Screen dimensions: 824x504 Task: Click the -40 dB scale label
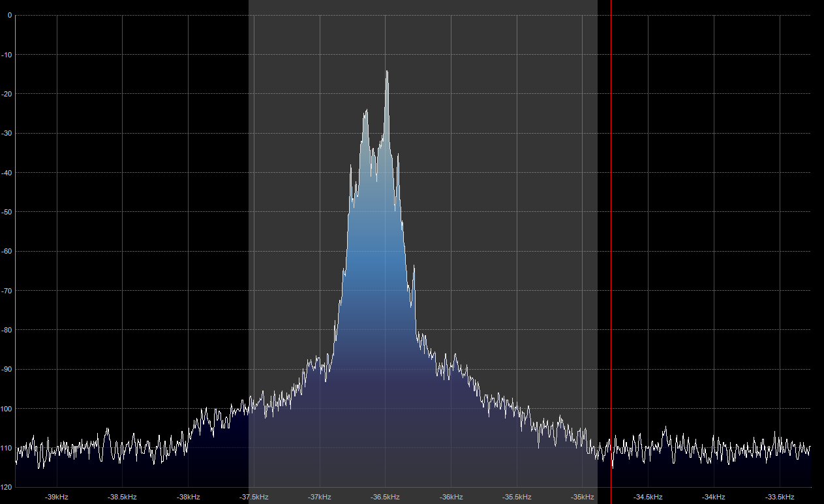coord(7,173)
